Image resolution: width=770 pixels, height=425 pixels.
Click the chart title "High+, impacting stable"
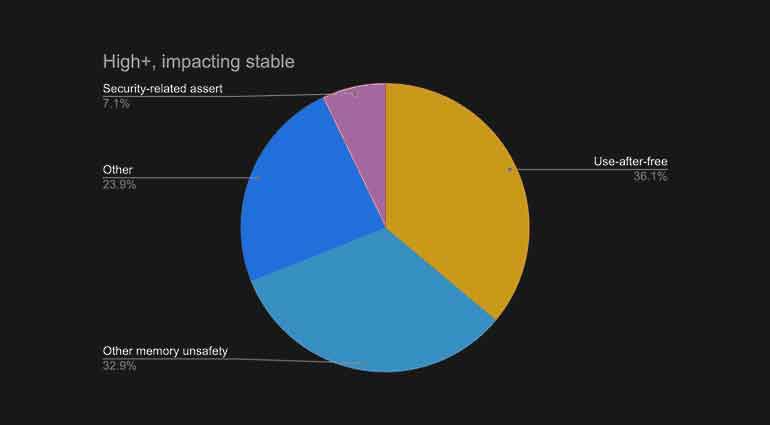pos(198,62)
